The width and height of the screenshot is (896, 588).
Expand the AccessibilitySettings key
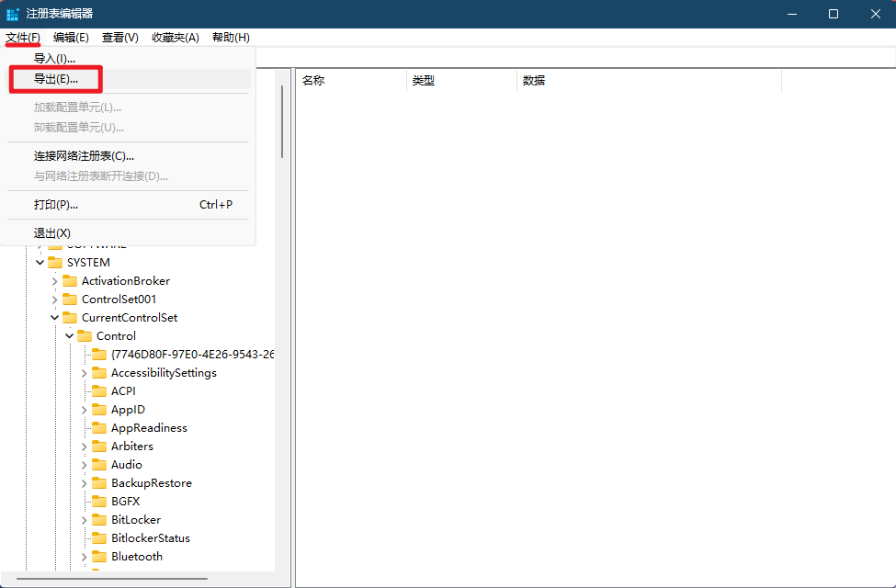pyautogui.click(x=85, y=373)
